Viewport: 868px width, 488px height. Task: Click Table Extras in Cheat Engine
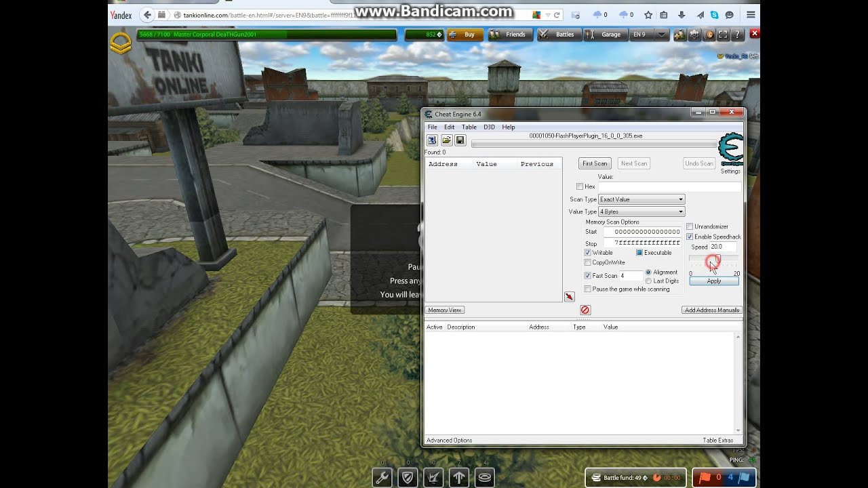(x=718, y=441)
